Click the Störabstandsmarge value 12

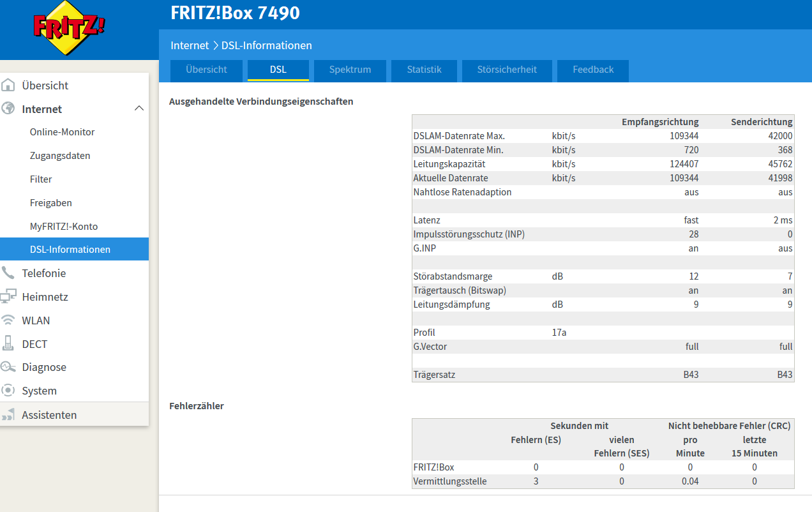[694, 276]
